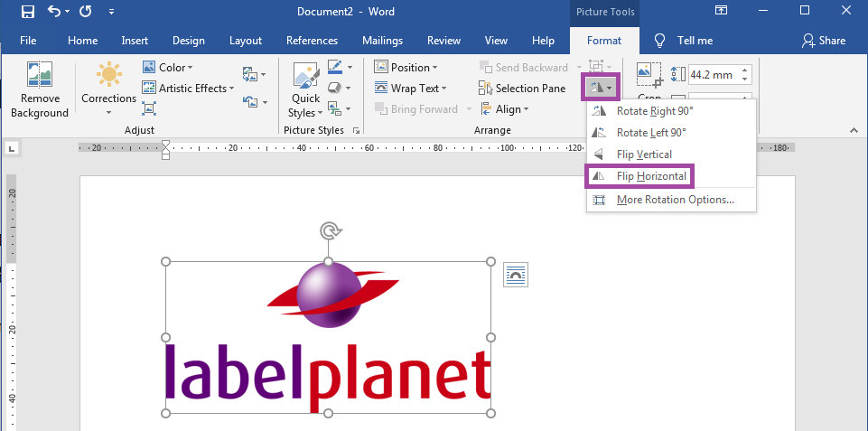Screen dimensions: 868x431
Task: Increase height with the up spinner arrow
Action: coord(745,70)
